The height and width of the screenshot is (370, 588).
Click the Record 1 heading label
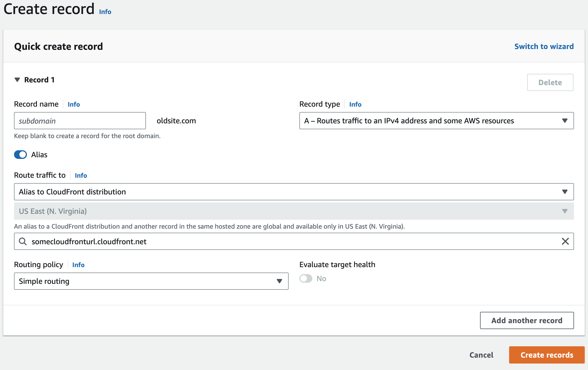pyautogui.click(x=39, y=80)
